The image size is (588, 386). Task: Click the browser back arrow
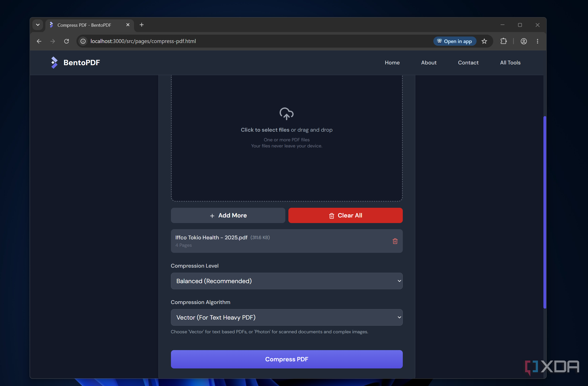click(x=39, y=41)
